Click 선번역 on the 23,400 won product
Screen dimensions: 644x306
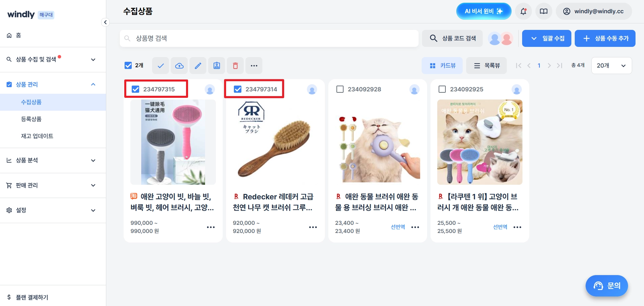click(398, 227)
